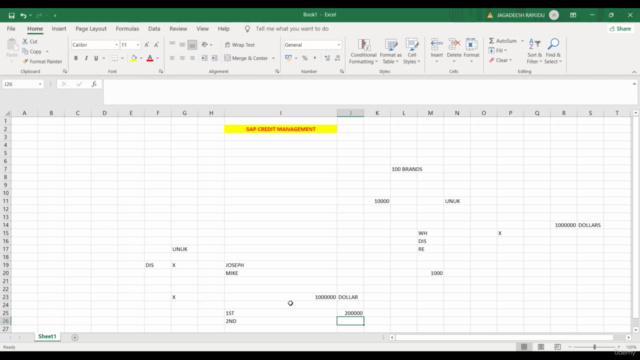Image resolution: width=640 pixels, height=360 pixels.
Task: Apply percent style
Action: coord(304,58)
